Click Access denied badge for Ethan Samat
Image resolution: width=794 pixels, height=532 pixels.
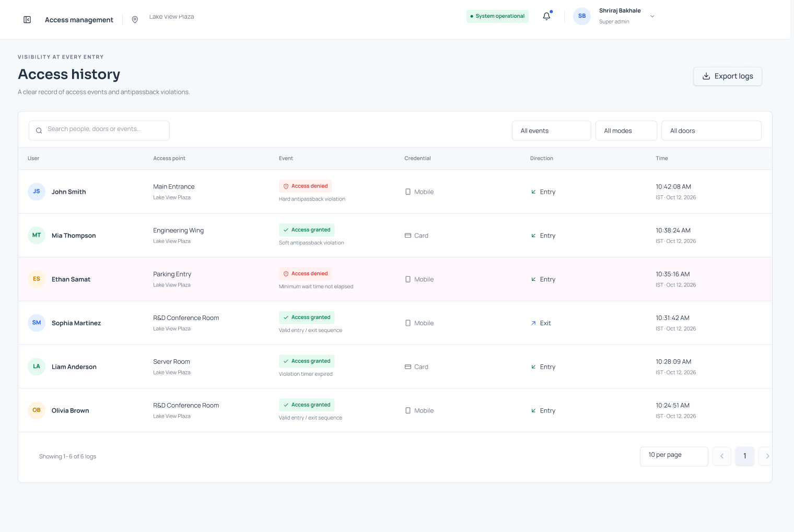tap(306, 274)
